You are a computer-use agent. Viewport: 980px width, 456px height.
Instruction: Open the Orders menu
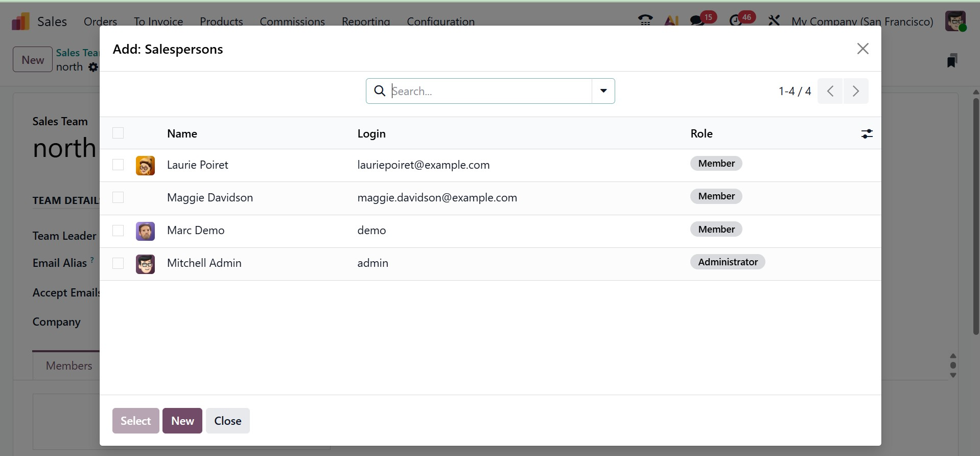click(x=100, y=21)
